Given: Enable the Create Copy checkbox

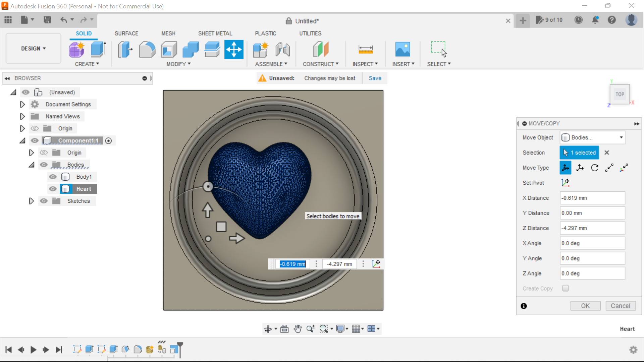Looking at the screenshot, I should (x=566, y=288).
